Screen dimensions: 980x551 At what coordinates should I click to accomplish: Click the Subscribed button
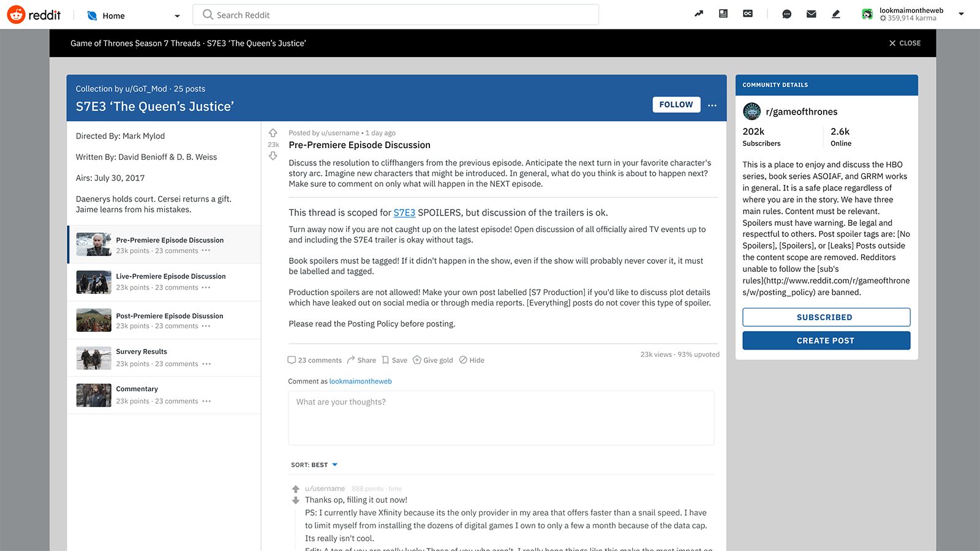click(826, 317)
